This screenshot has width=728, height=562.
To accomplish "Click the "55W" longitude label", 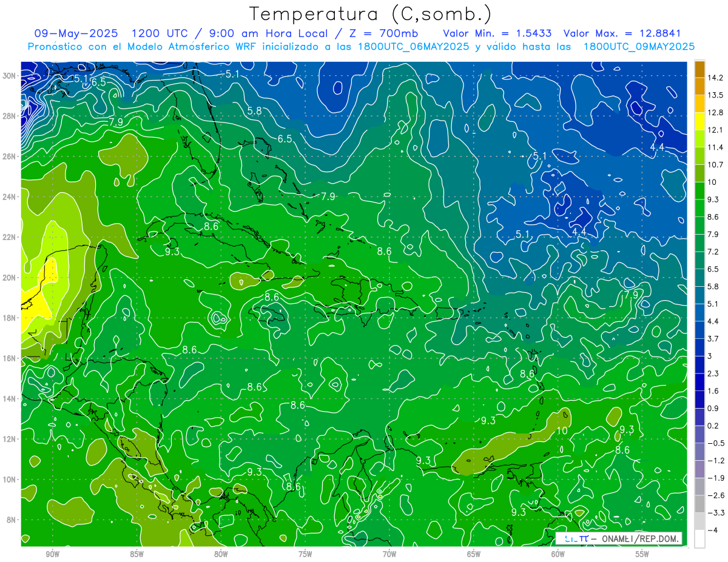I will (642, 554).
